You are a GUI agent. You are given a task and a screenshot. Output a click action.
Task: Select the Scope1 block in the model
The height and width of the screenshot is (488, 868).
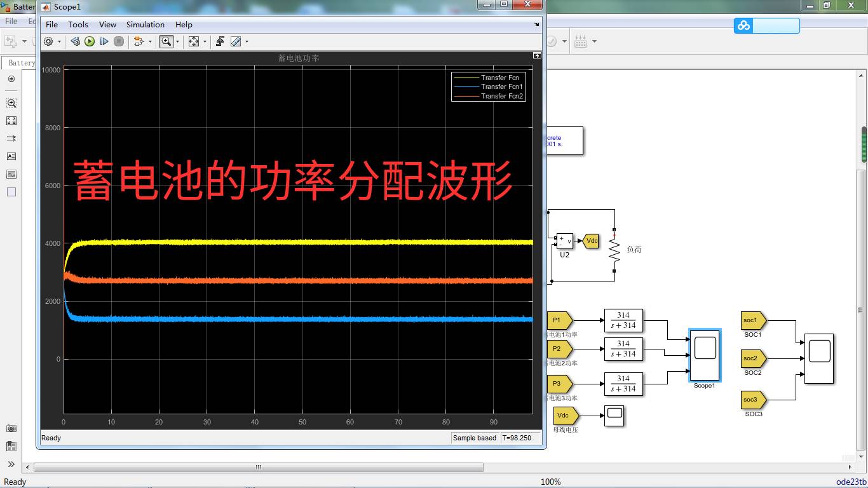pyautogui.click(x=705, y=355)
